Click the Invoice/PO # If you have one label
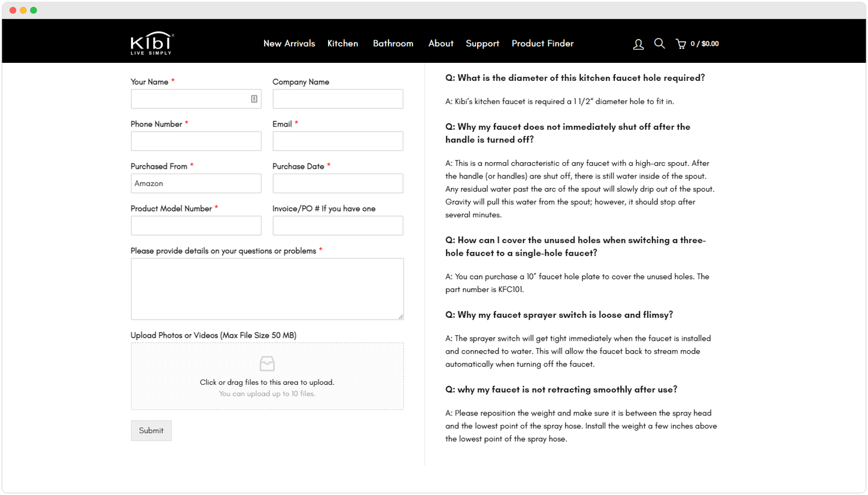868x495 pixels. 324,209
